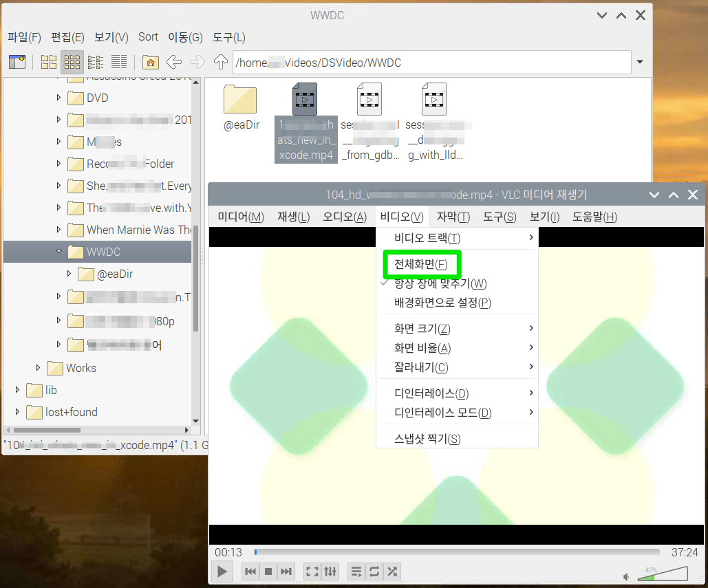Open the address bar dropdown arrow

tap(639, 62)
